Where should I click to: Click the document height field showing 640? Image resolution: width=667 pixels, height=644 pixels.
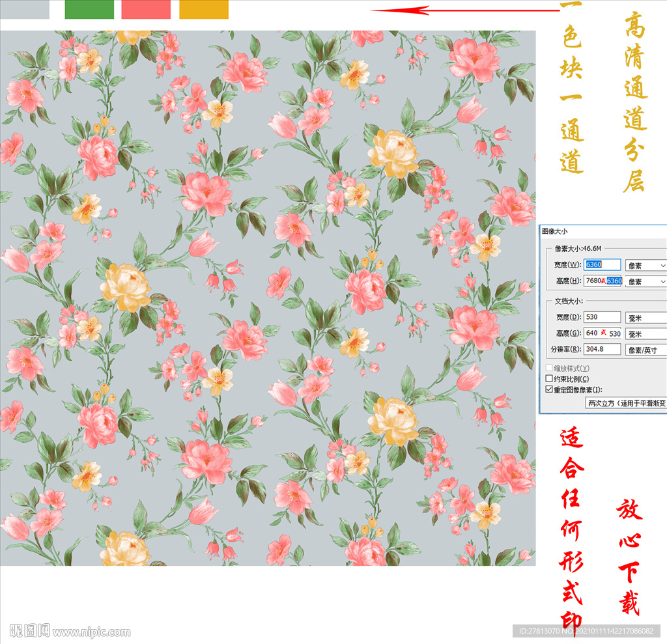pos(603,333)
